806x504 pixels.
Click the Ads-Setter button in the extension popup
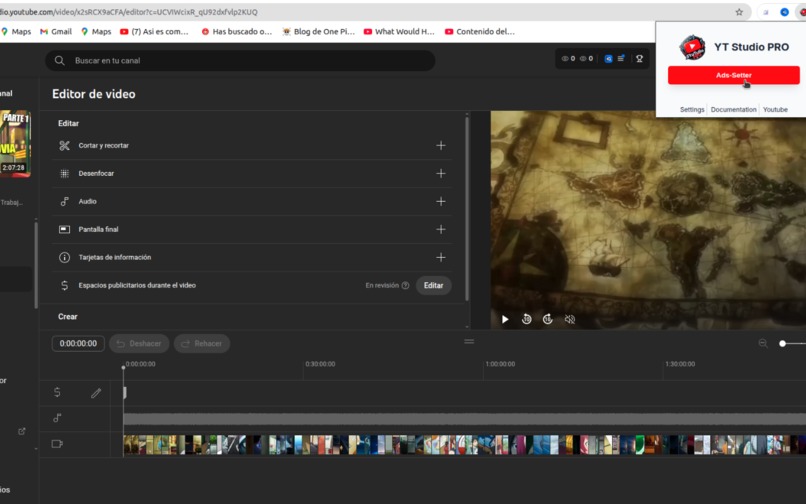pyautogui.click(x=734, y=75)
